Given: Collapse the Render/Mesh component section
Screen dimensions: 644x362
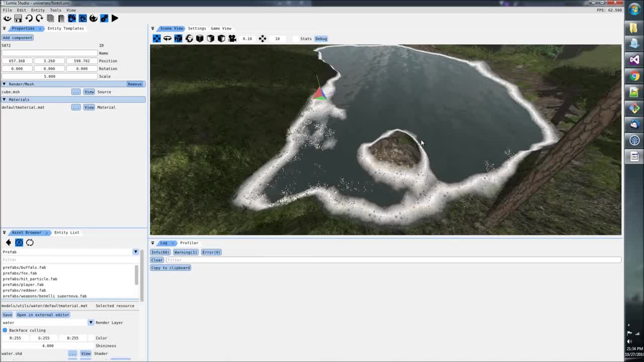Looking at the screenshot, I should point(5,84).
